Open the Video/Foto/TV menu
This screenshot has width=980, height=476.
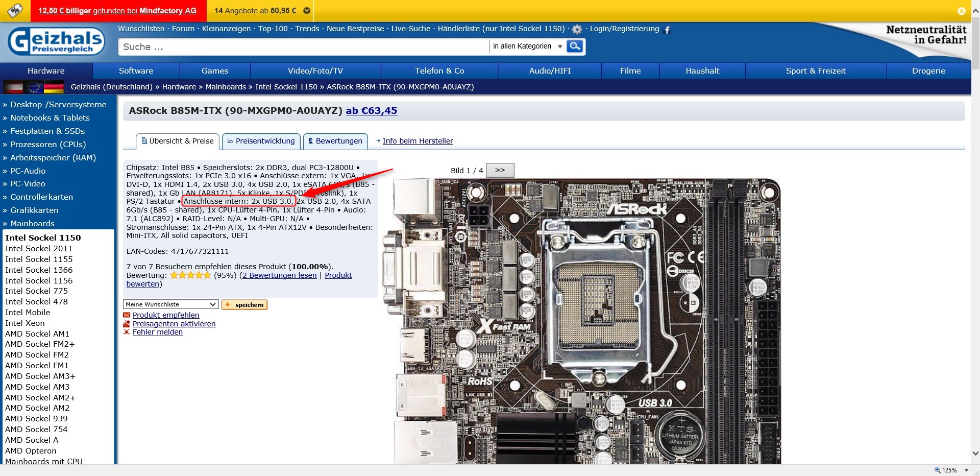point(315,71)
